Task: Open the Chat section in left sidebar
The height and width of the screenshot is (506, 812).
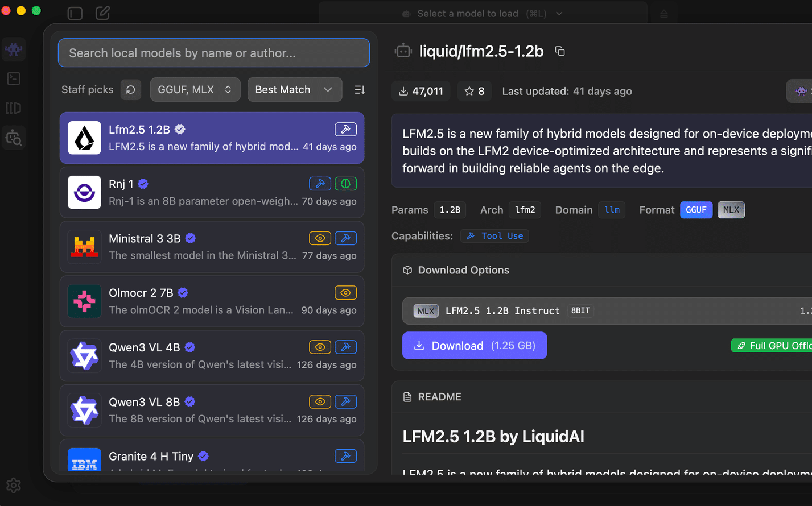Action: click(14, 49)
